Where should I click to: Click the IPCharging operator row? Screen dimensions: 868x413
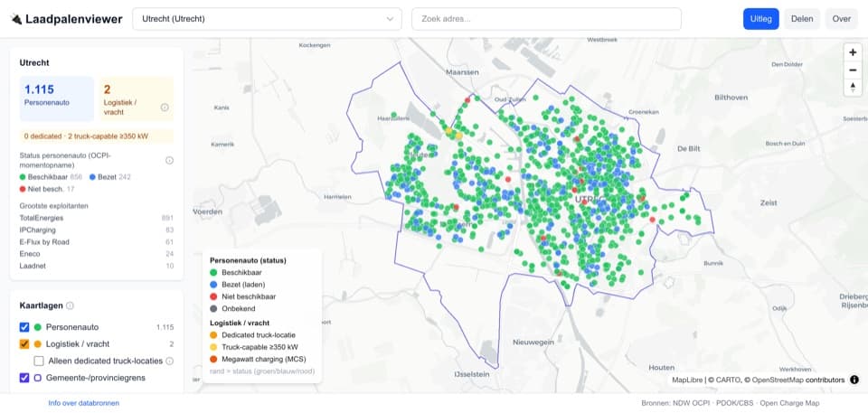(x=97, y=230)
